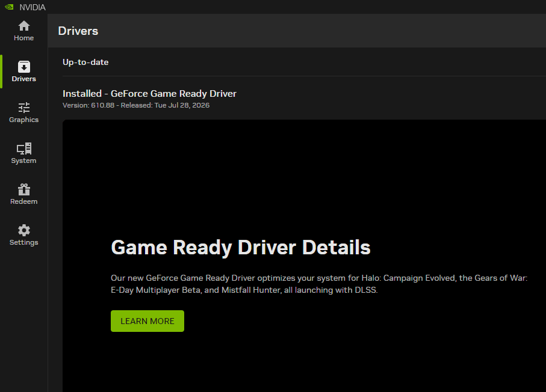Open the Graphics sliders icon

tap(23, 108)
